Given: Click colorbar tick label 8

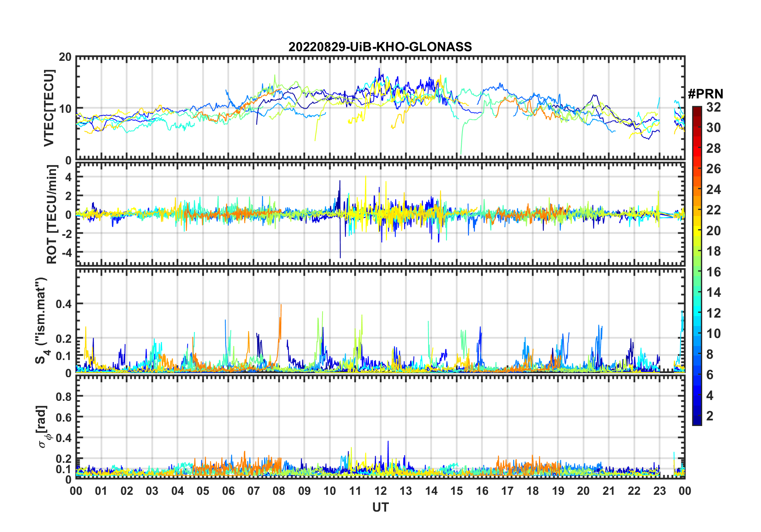Looking at the screenshot, I should (710, 354).
